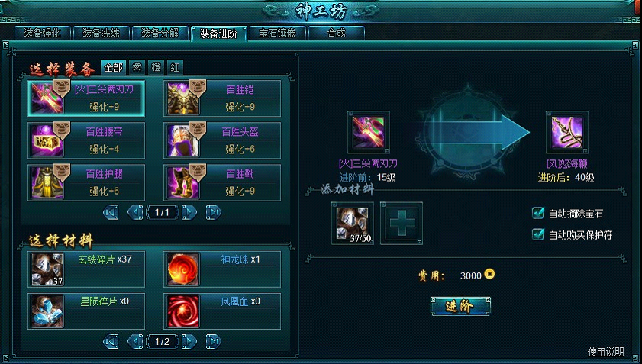
Task: Select the 百胜铠 armor icon
Action: point(183,98)
